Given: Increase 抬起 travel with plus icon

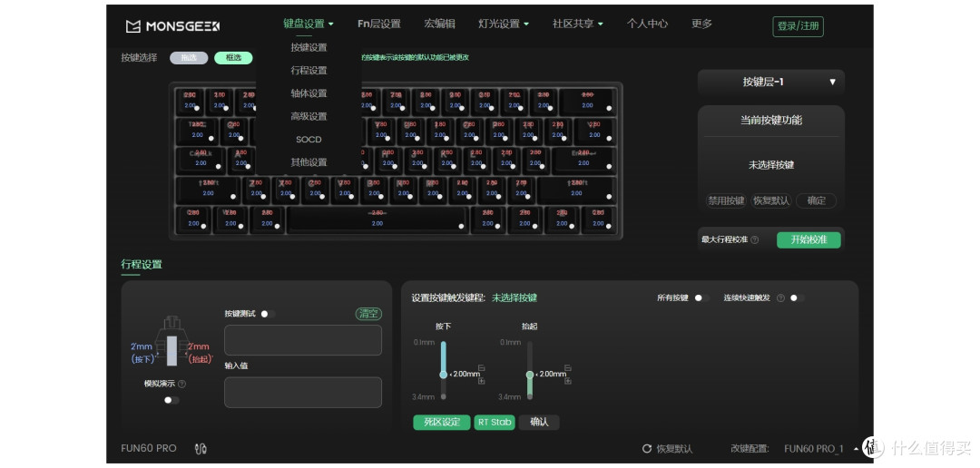Looking at the screenshot, I should tap(567, 381).
